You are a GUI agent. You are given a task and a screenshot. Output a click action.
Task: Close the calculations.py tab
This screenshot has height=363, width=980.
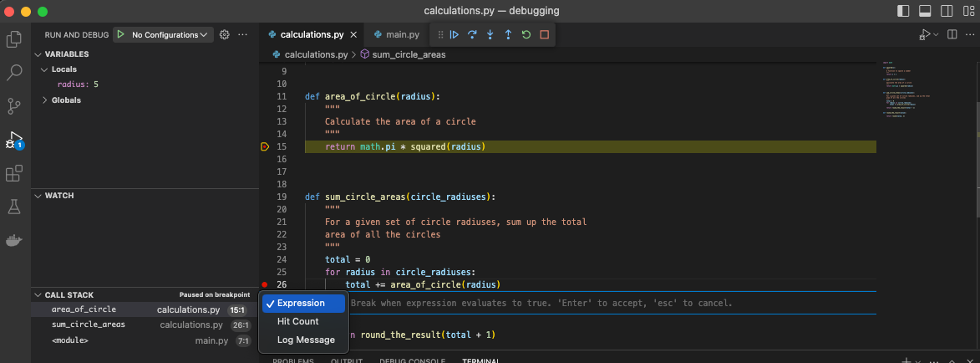353,34
